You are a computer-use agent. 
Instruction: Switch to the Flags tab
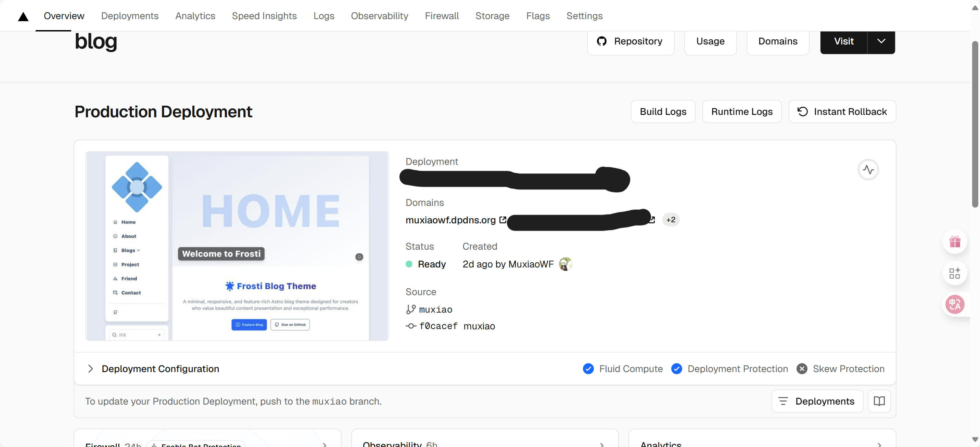click(538, 16)
